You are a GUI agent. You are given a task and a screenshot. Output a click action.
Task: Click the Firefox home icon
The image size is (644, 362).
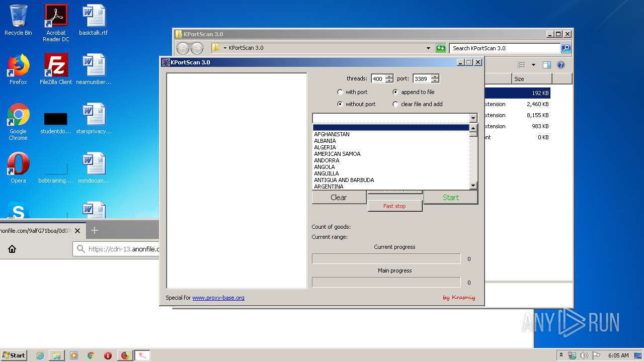click(x=12, y=249)
